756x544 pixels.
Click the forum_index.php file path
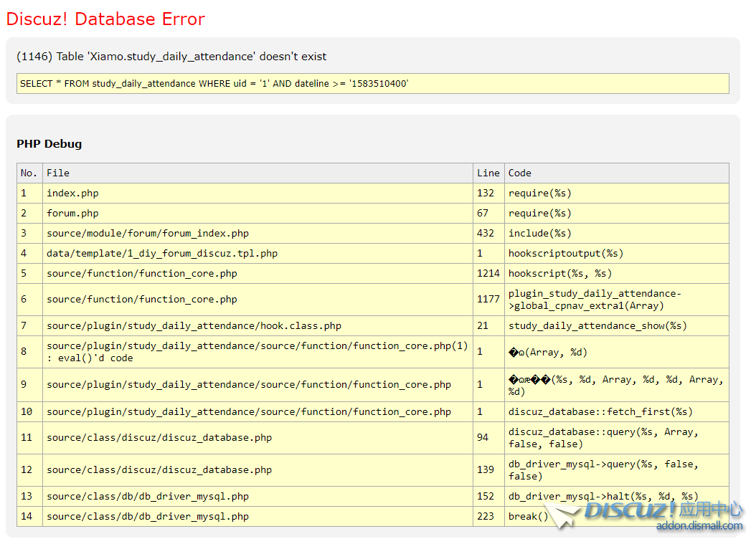148,234
